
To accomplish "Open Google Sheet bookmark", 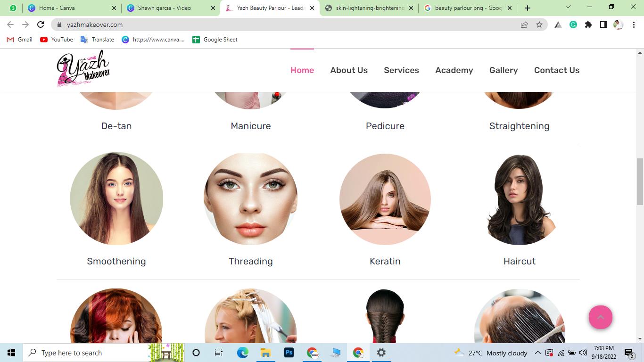I will 215,40.
